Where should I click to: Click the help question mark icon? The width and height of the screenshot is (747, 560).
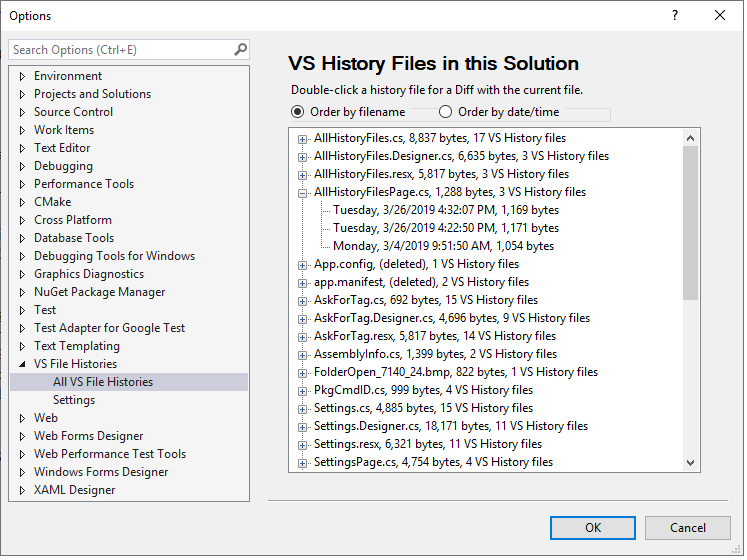(x=675, y=16)
